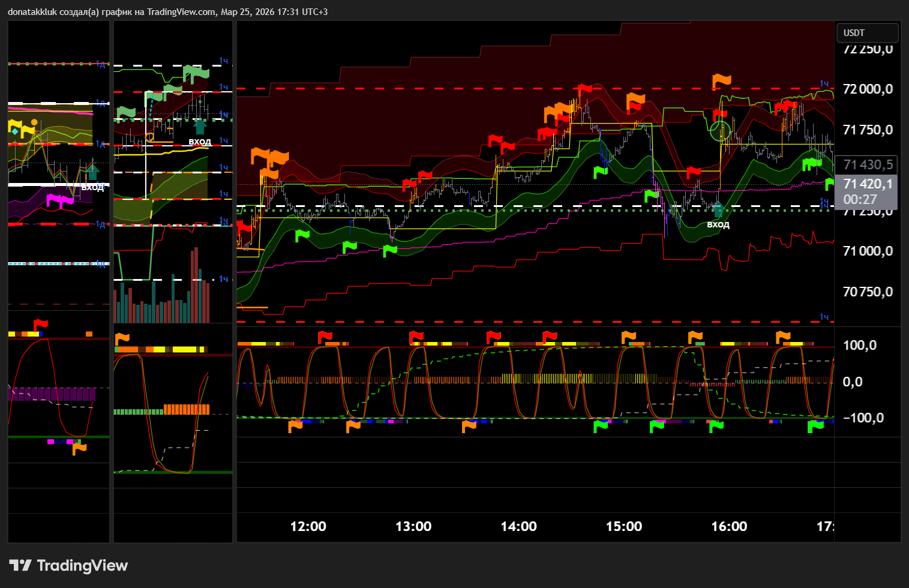
Task: Click the gray 71 430,5 price label
Action: 867,164
